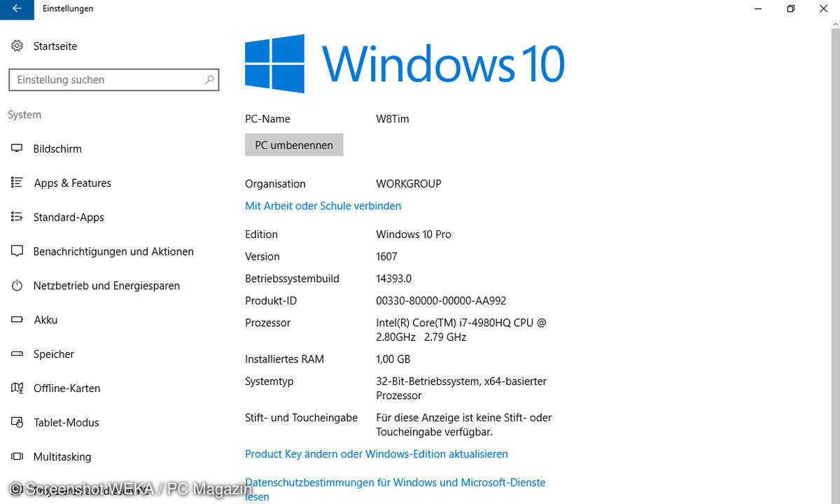The width and height of the screenshot is (840, 504).
Task: Click the WORKGROUP organisation value
Action: tap(409, 184)
